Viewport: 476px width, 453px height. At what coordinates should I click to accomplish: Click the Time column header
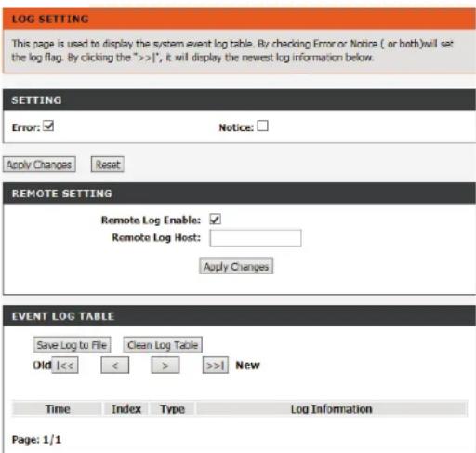[58, 408]
